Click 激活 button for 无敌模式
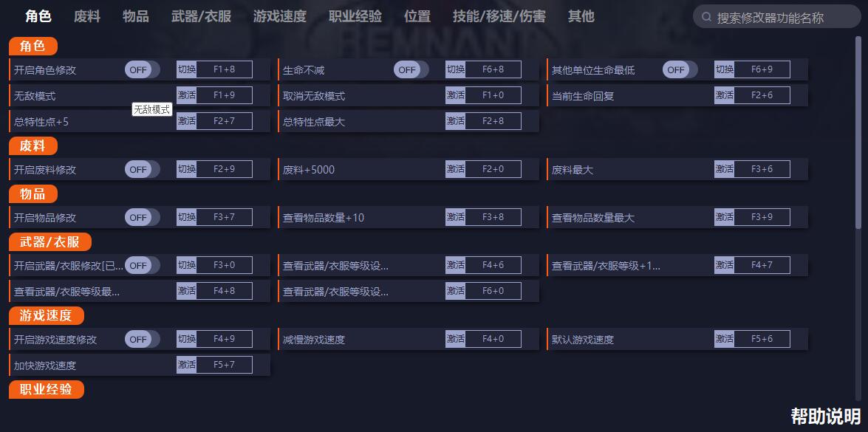This screenshot has height=432, width=868. coord(187,95)
